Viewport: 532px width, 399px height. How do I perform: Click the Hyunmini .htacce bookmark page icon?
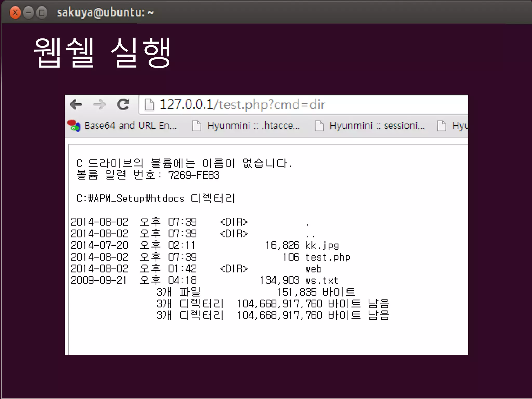point(197,126)
